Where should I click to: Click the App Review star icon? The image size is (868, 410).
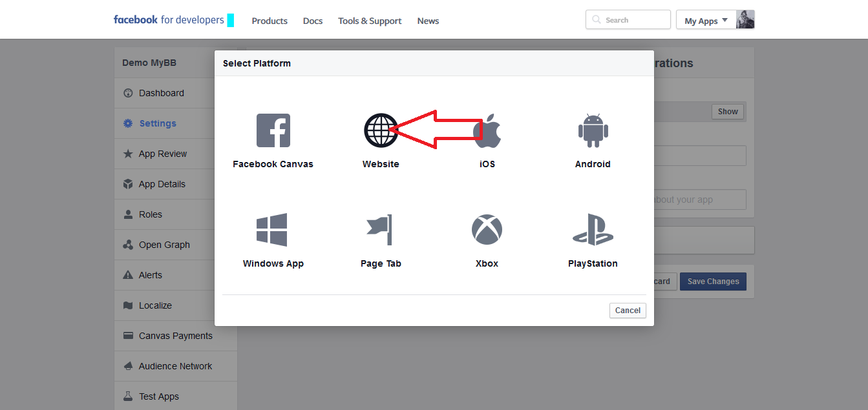click(x=128, y=154)
